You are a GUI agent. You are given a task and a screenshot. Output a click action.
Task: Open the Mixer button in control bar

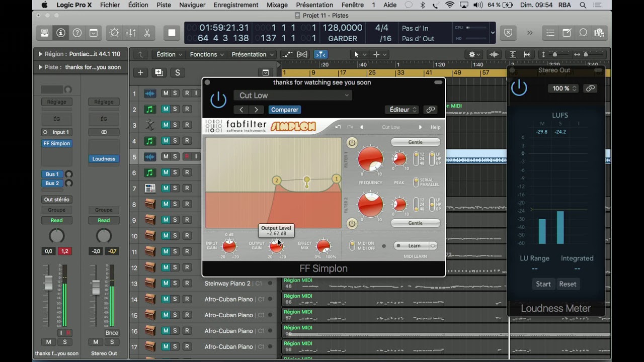[x=130, y=33]
